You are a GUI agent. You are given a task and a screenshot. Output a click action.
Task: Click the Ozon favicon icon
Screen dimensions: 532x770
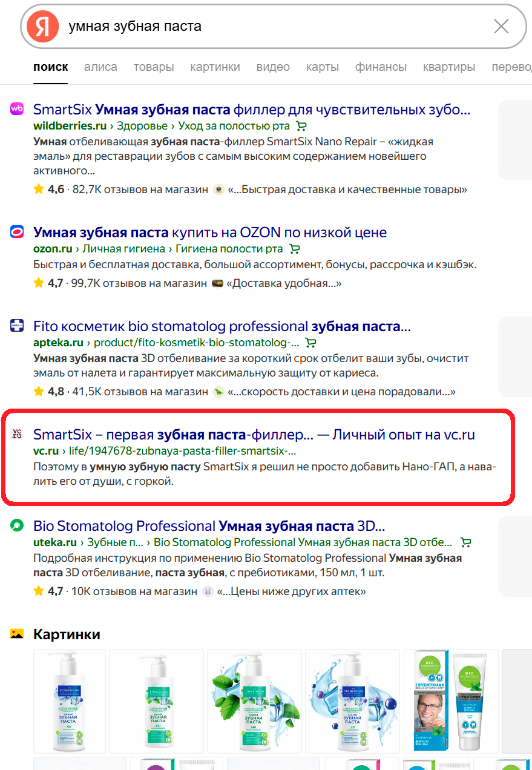[x=17, y=232]
